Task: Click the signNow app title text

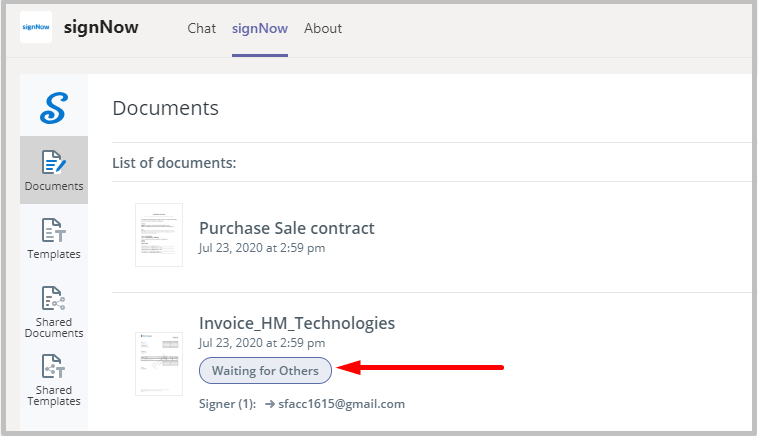Action: pos(101,28)
